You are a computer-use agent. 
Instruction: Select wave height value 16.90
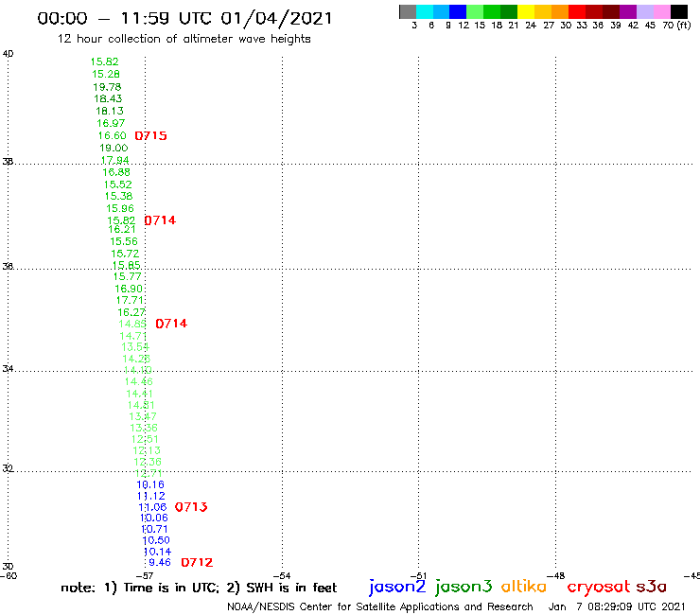pos(129,289)
